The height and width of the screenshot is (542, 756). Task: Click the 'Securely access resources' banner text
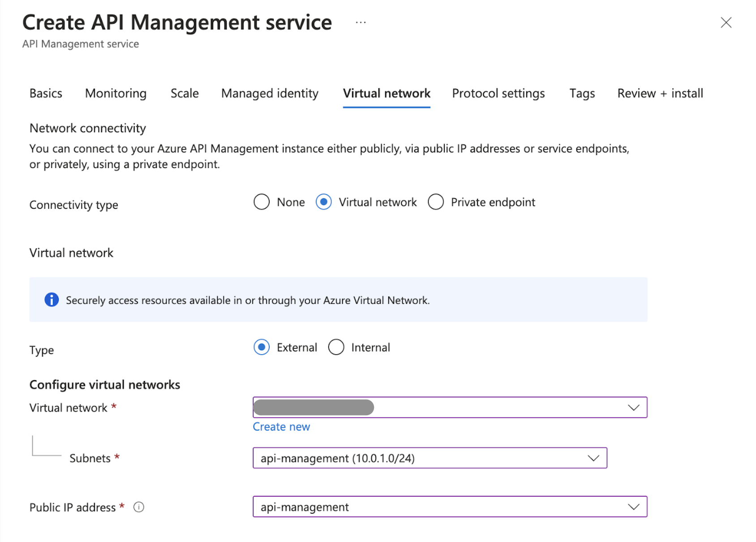point(248,300)
